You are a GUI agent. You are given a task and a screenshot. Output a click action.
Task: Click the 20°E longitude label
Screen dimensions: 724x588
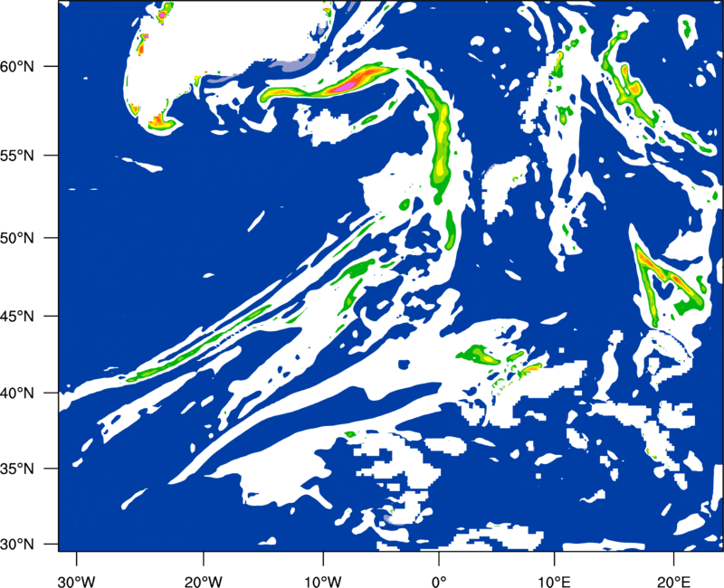coord(673,582)
